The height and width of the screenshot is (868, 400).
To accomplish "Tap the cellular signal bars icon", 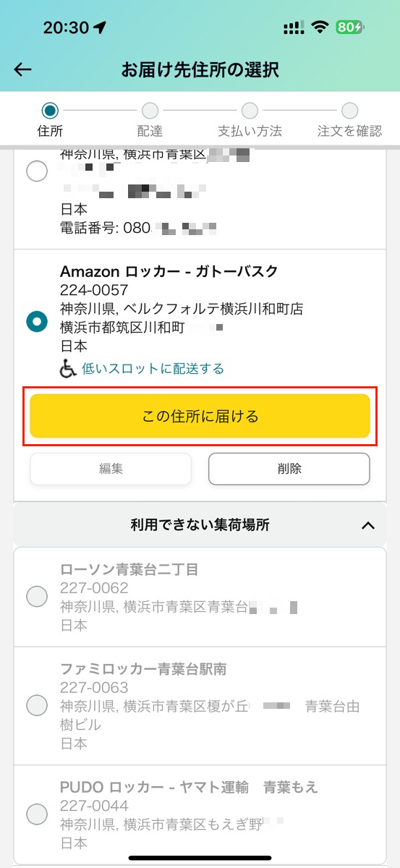I will click(x=294, y=27).
